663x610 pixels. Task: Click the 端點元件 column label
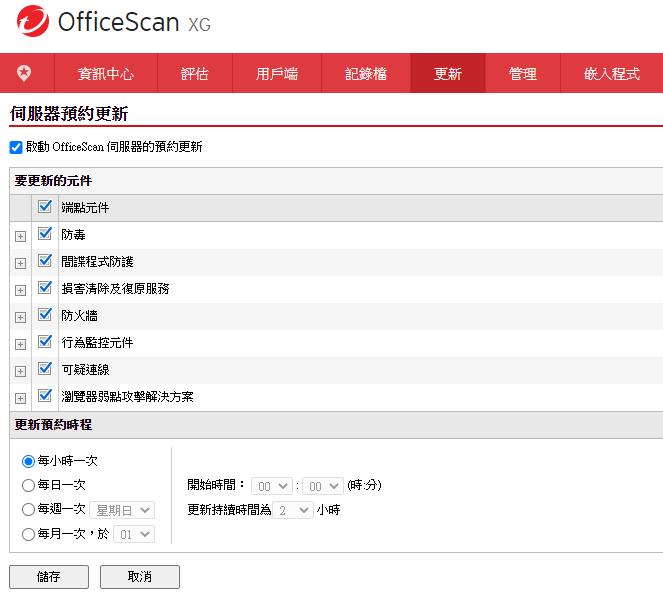[x=85, y=208]
